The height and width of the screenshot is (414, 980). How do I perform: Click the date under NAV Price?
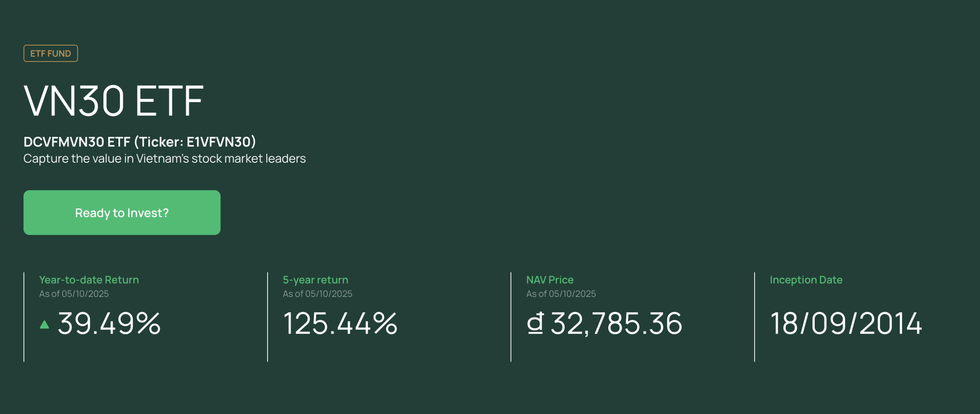coord(561,294)
